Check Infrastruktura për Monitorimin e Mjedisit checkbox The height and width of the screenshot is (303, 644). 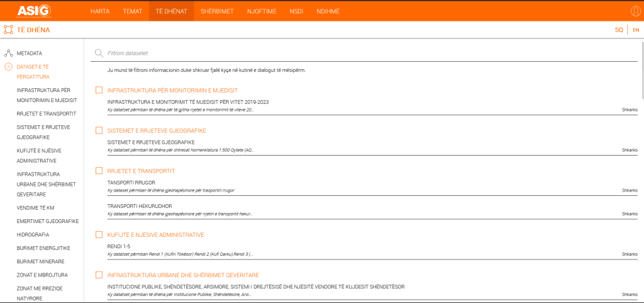(99, 90)
